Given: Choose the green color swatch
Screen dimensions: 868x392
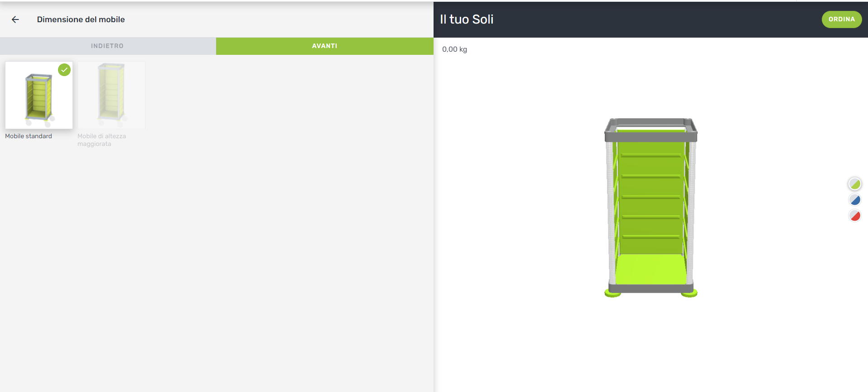Looking at the screenshot, I should (854, 184).
